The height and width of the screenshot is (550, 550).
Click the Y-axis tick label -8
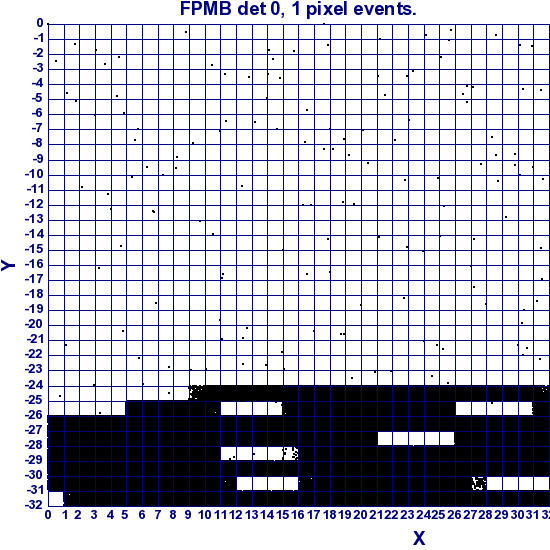(x=37, y=144)
